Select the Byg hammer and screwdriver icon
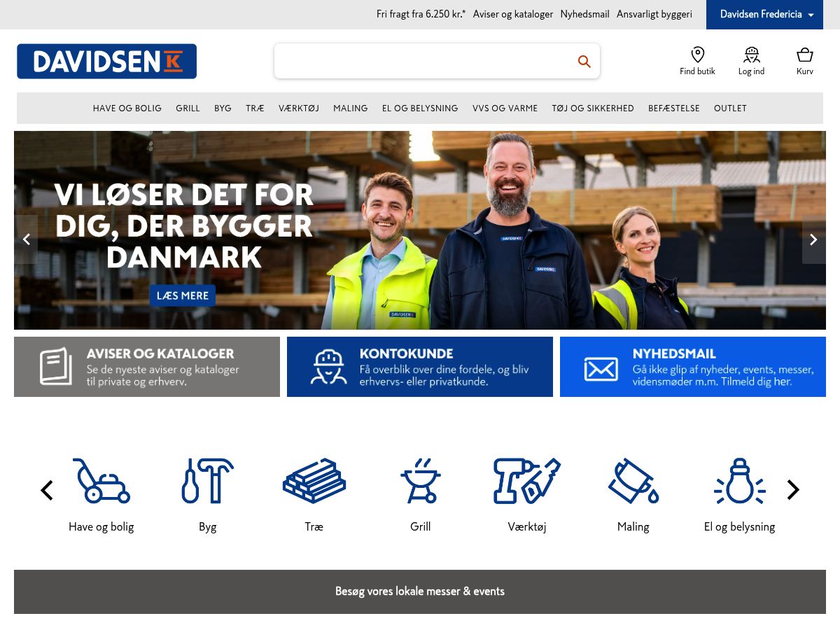 [x=208, y=481]
